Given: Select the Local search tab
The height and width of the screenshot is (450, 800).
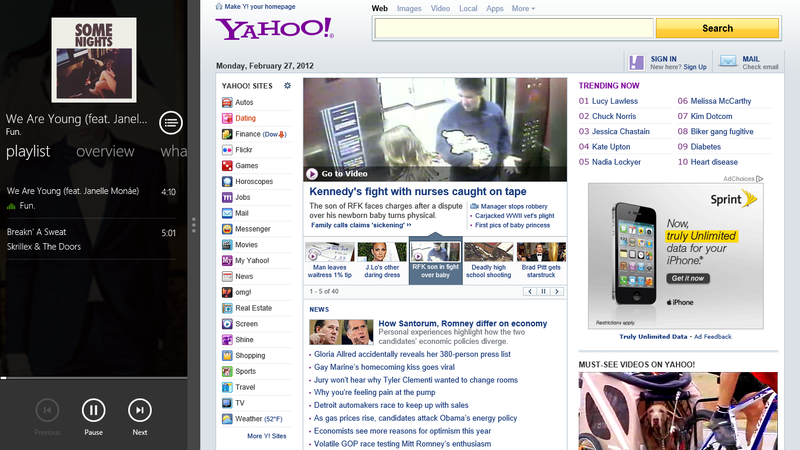Looking at the screenshot, I should (468, 9).
